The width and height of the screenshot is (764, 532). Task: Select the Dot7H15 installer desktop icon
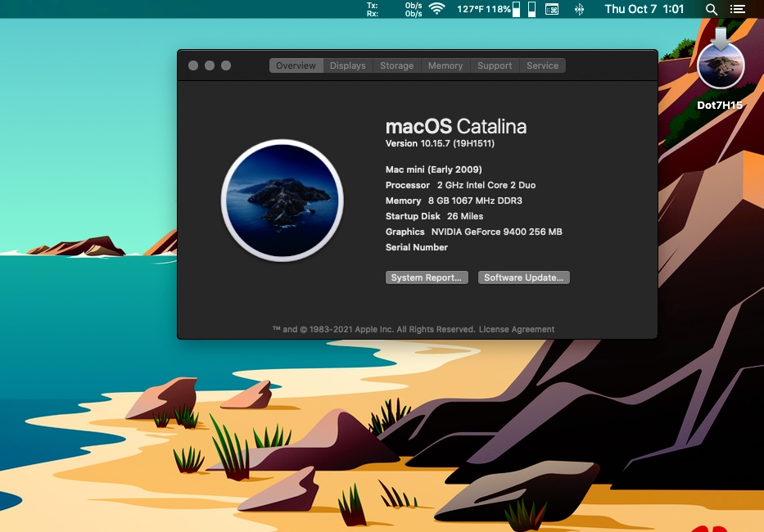click(x=720, y=70)
